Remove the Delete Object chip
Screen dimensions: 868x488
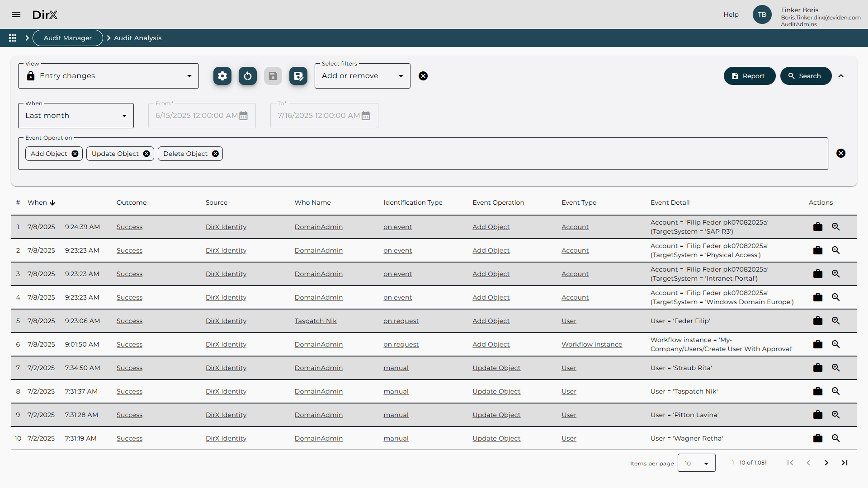pos(216,154)
